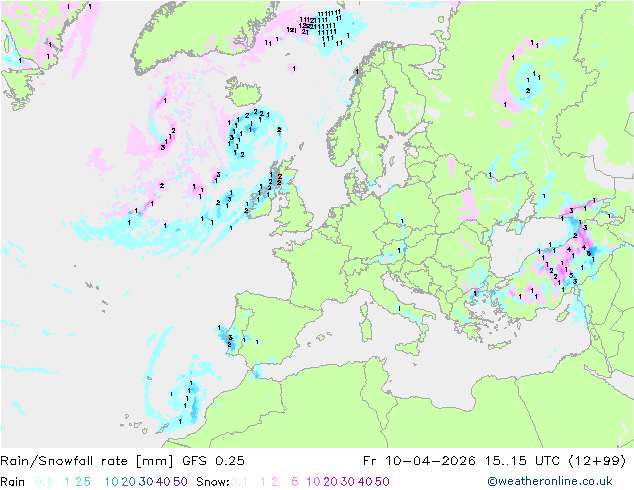Click the "Rain" legend label
The height and width of the screenshot is (490, 634).
click(x=13, y=482)
